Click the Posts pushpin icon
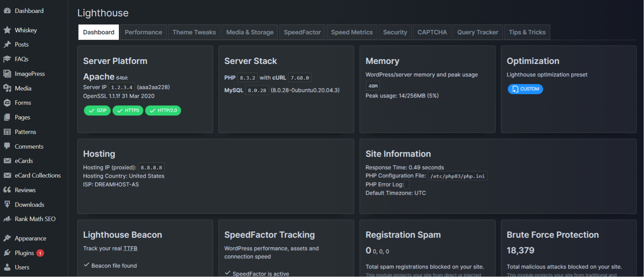This screenshot has height=277, width=644. click(x=7, y=45)
